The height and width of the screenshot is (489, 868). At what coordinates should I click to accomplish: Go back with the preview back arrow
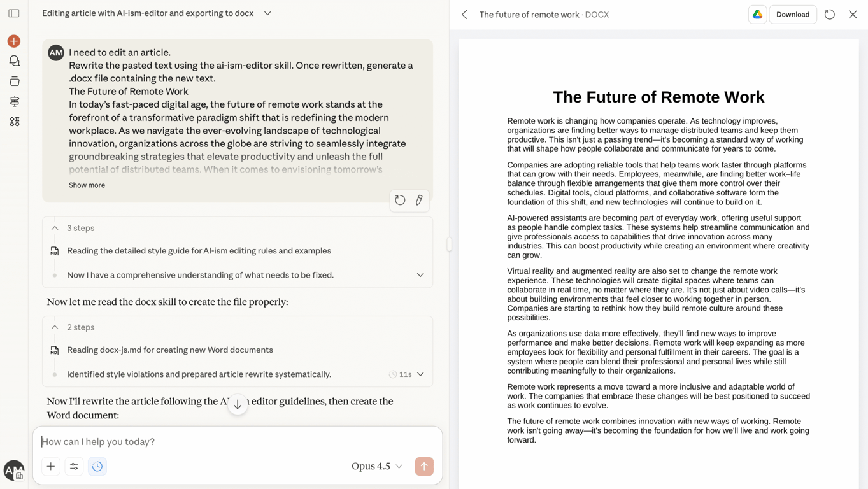[464, 14]
